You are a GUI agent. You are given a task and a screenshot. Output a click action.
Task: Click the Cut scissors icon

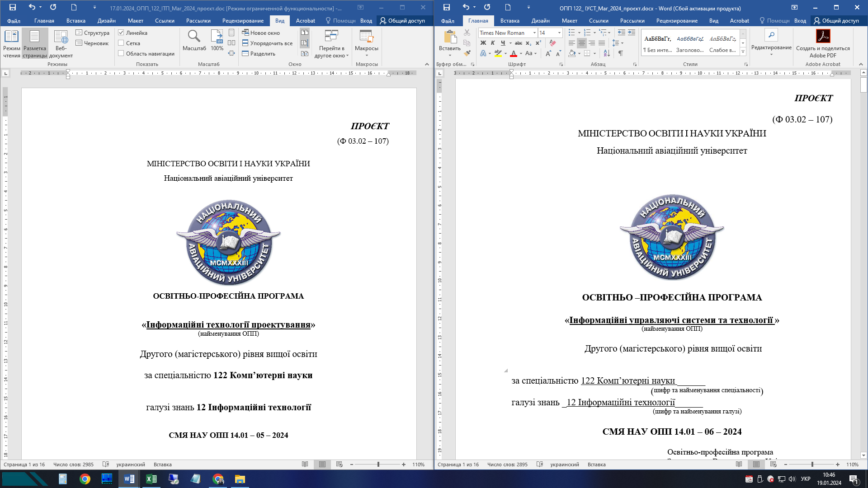point(467,33)
